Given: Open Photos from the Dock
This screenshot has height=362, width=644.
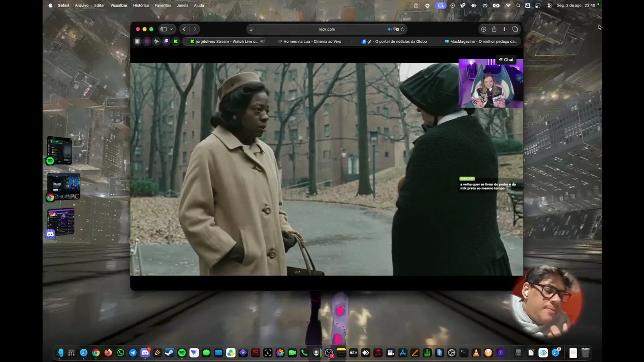Looking at the screenshot, I should [280, 353].
